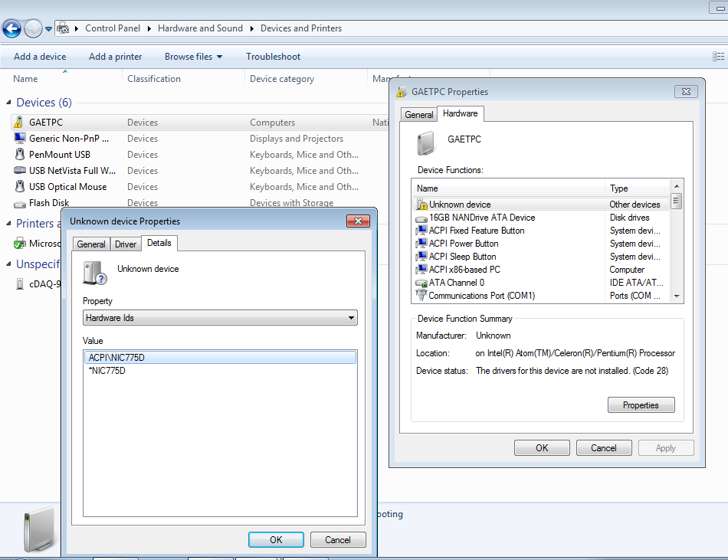Viewport: 728px width, 560px height.
Task: Click Add a device in toolbar
Action: coord(40,57)
